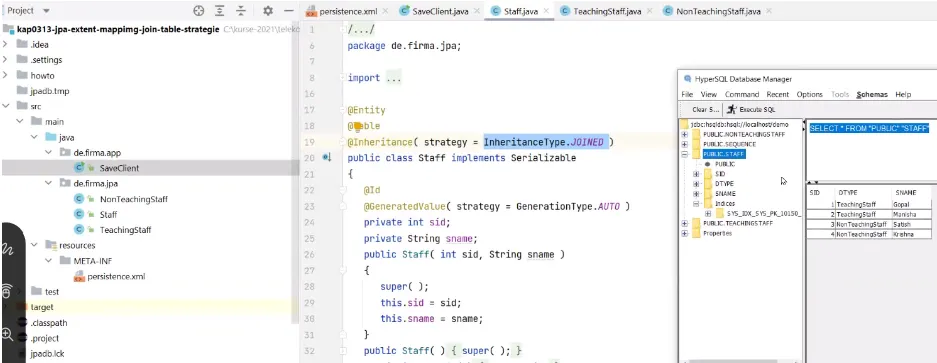This screenshot has width=937, height=363.
Task: Expand the SNAME column node
Action: (x=696, y=194)
